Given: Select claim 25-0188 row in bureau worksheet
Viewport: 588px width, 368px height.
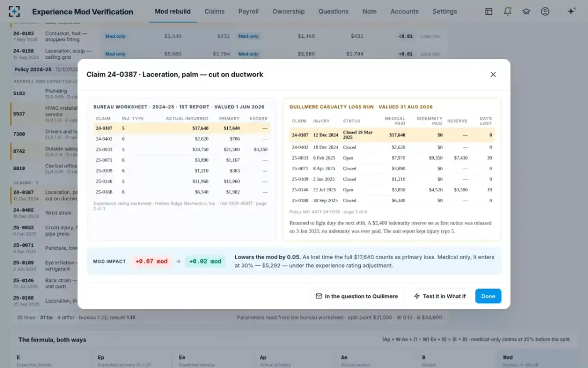Looking at the screenshot, I should 182,192.
